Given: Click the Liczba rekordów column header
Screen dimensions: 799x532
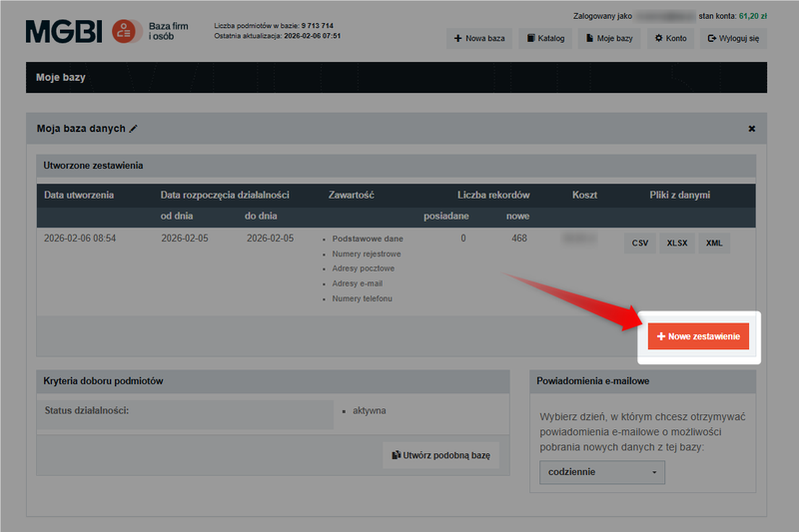Looking at the screenshot, I should tap(493, 195).
